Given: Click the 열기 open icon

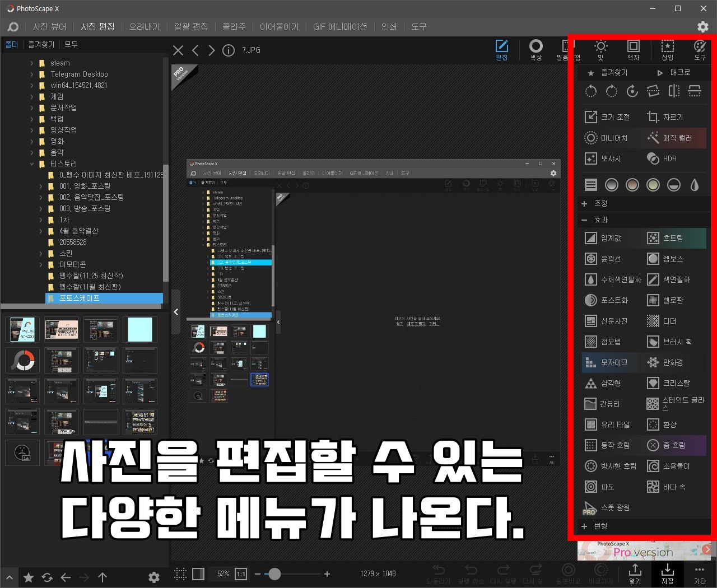Looking at the screenshot, I should (x=635, y=573).
